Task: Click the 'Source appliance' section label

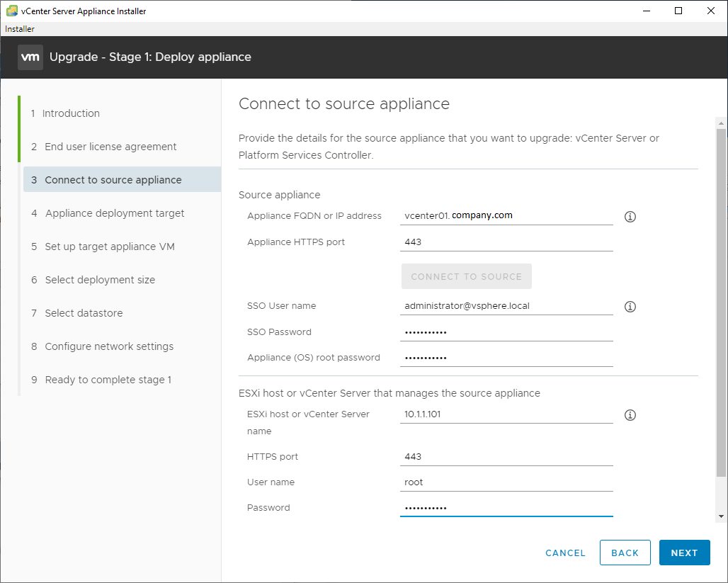Action: (280, 195)
